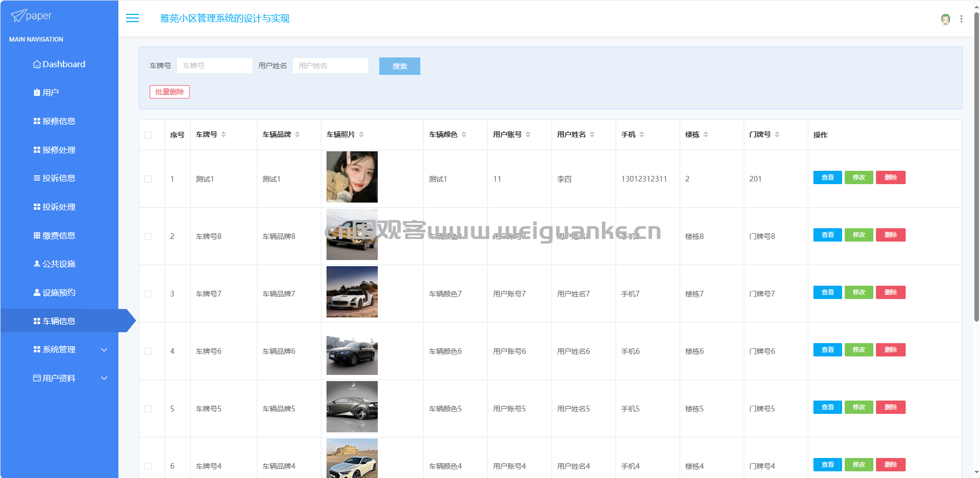The height and width of the screenshot is (478, 980).
Task: Click the Dashboard home icon
Action: [37, 64]
